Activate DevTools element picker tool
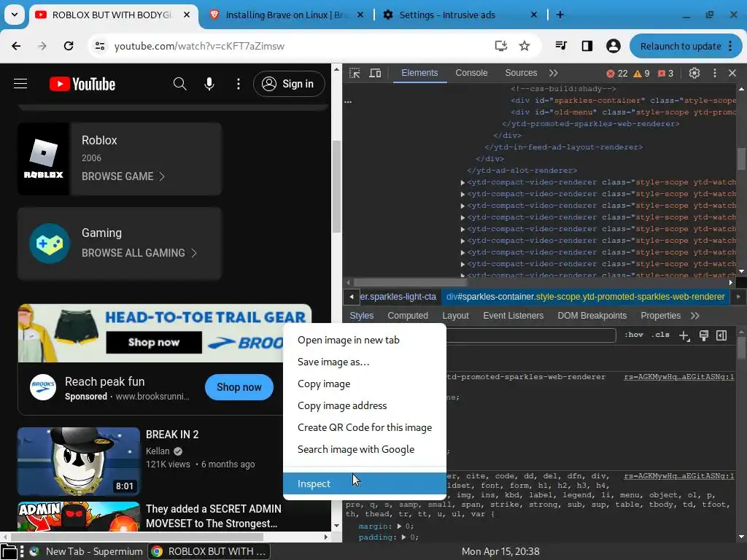Viewport: 747px width, 560px height. coord(355,73)
